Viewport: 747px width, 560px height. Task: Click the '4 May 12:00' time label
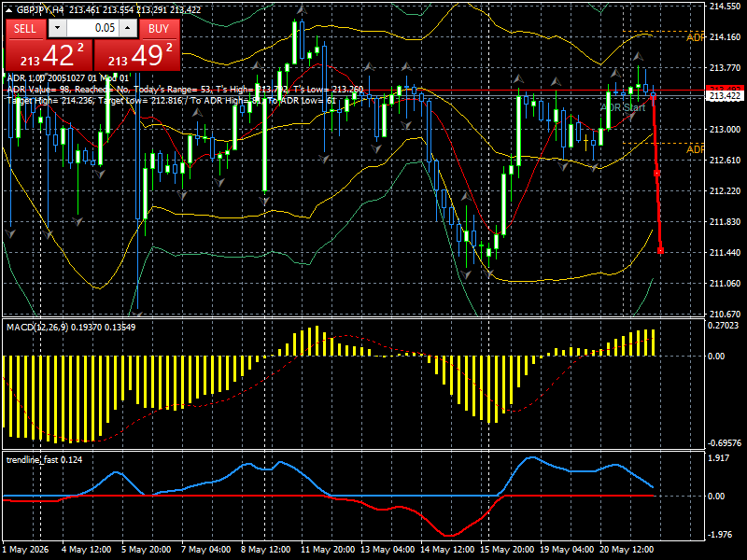[x=87, y=550]
